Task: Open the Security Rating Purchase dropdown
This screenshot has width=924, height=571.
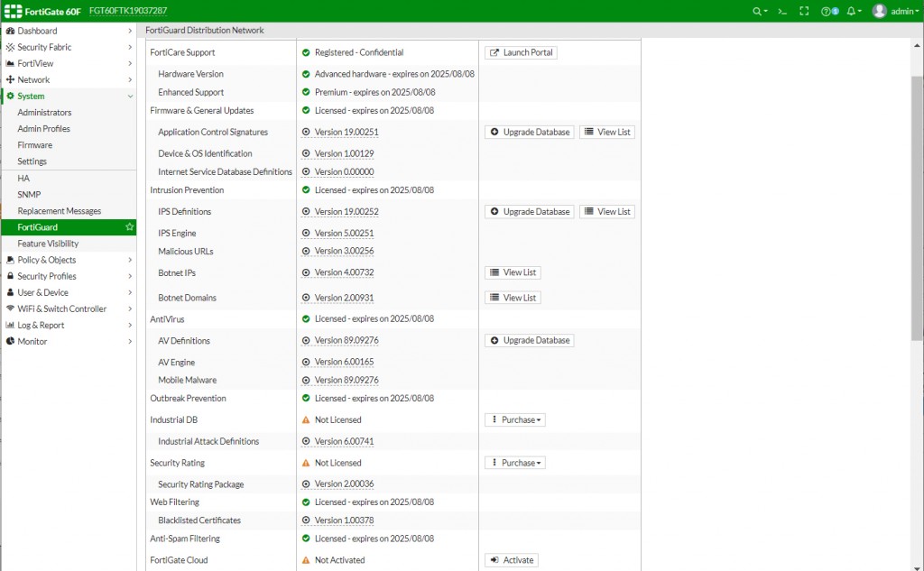Action: point(515,463)
